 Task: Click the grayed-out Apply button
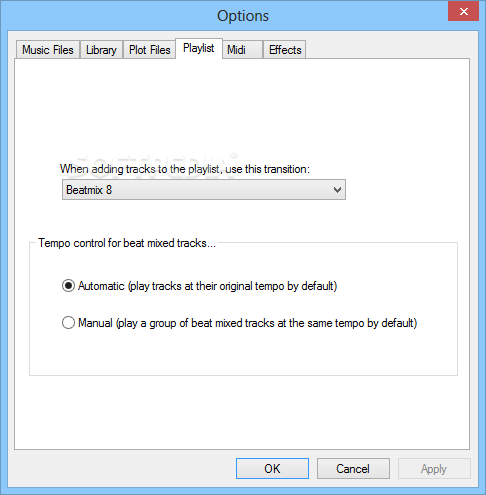(x=434, y=468)
